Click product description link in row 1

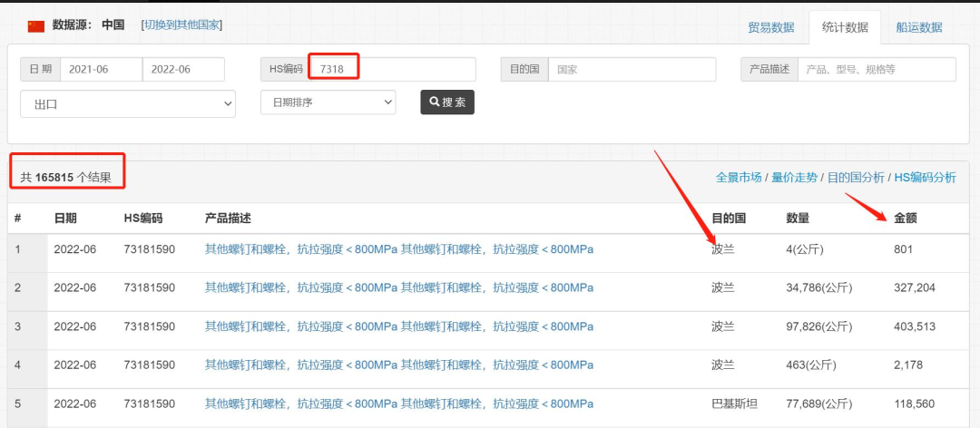click(399, 249)
